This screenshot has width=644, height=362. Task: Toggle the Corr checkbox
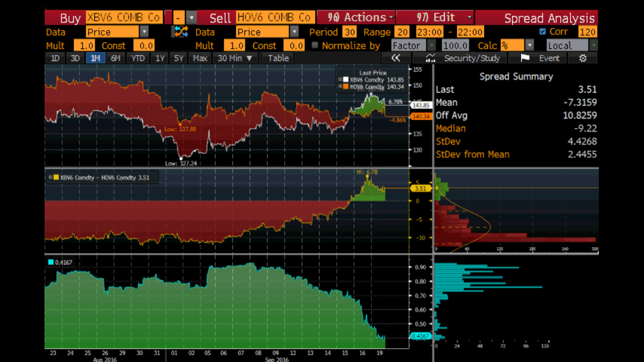click(x=542, y=32)
